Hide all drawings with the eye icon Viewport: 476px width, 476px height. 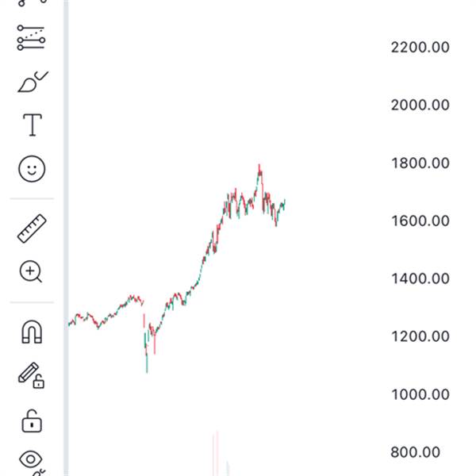pos(32,459)
